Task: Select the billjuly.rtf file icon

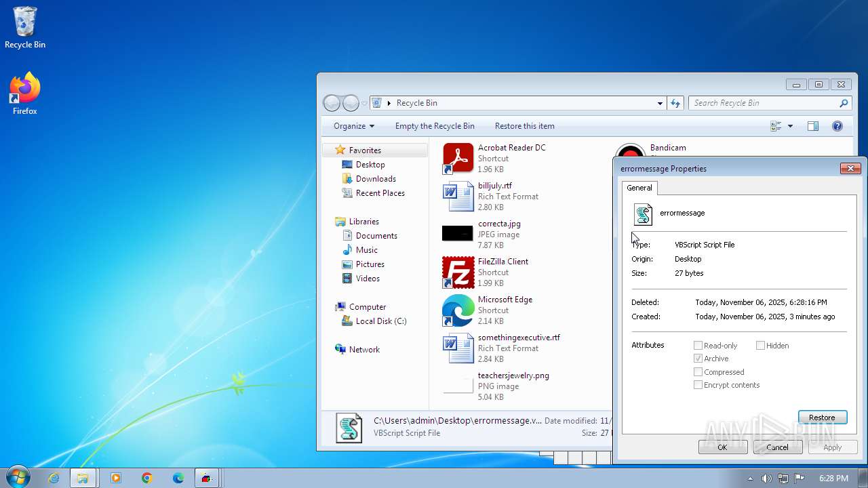Action: click(458, 197)
